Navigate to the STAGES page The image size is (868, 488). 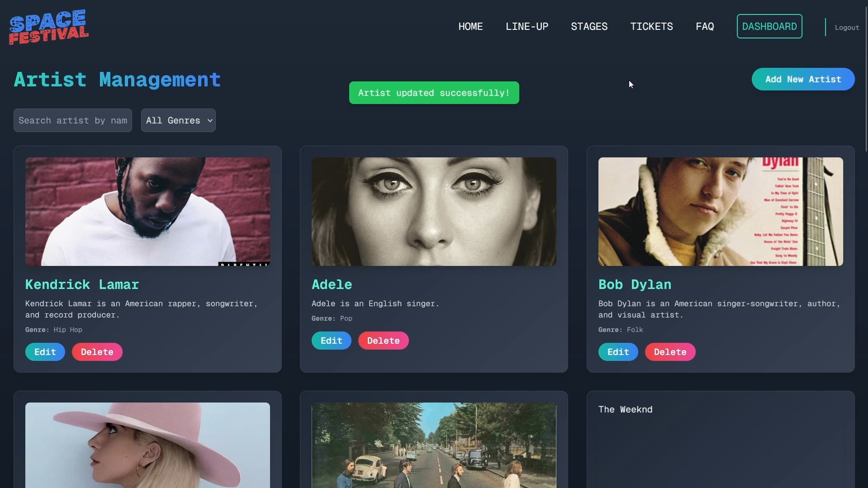click(589, 27)
